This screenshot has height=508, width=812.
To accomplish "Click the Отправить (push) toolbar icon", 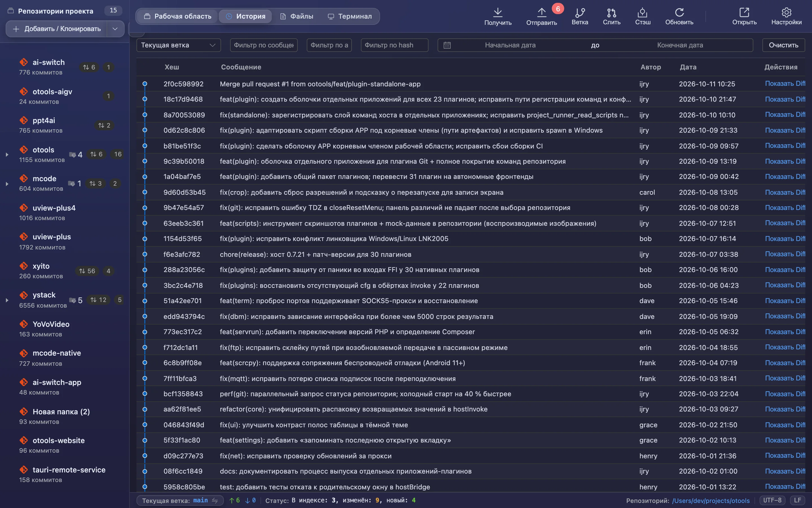I will coord(541,12).
